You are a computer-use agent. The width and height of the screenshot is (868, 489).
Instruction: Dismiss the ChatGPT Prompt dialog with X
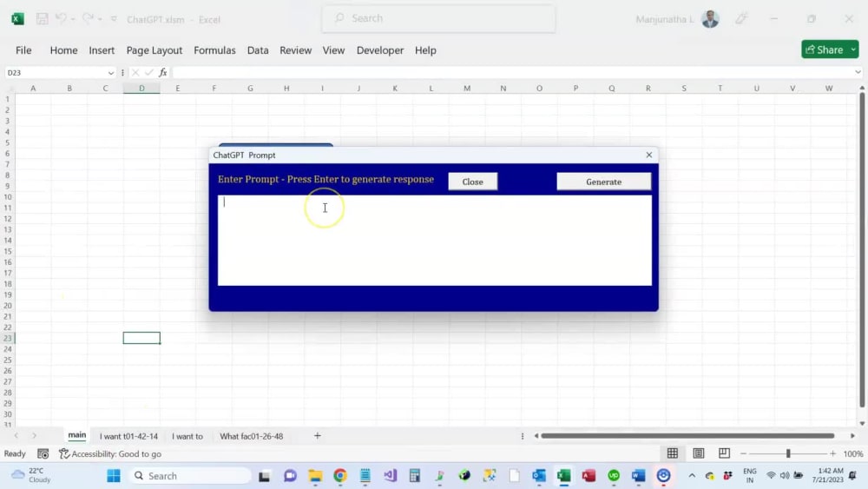[648, 155]
